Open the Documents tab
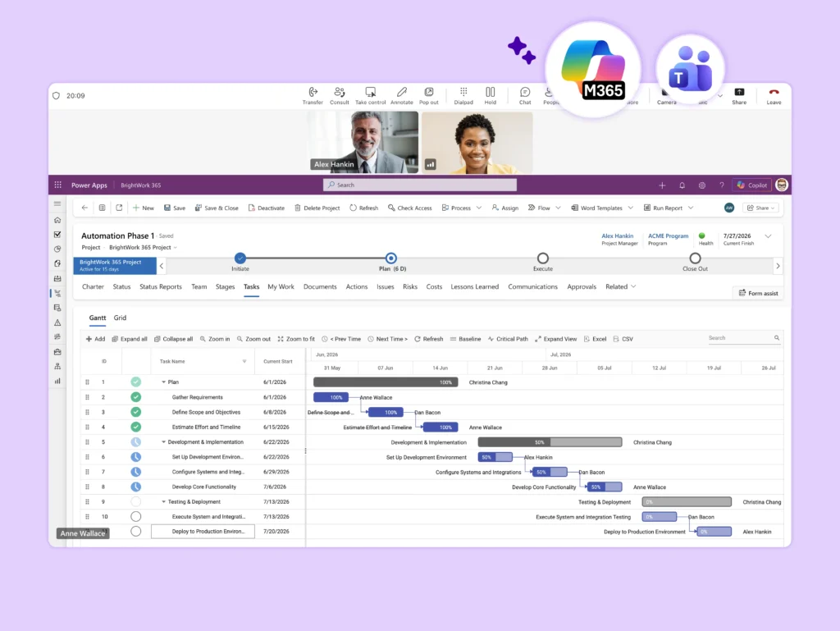 point(320,286)
